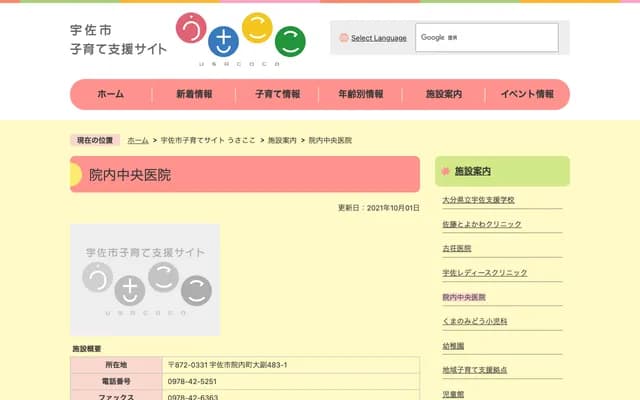Select 子育て情報 in the navigation bar
Image resolution: width=640 pixels, height=400 pixels.
pos(277,94)
